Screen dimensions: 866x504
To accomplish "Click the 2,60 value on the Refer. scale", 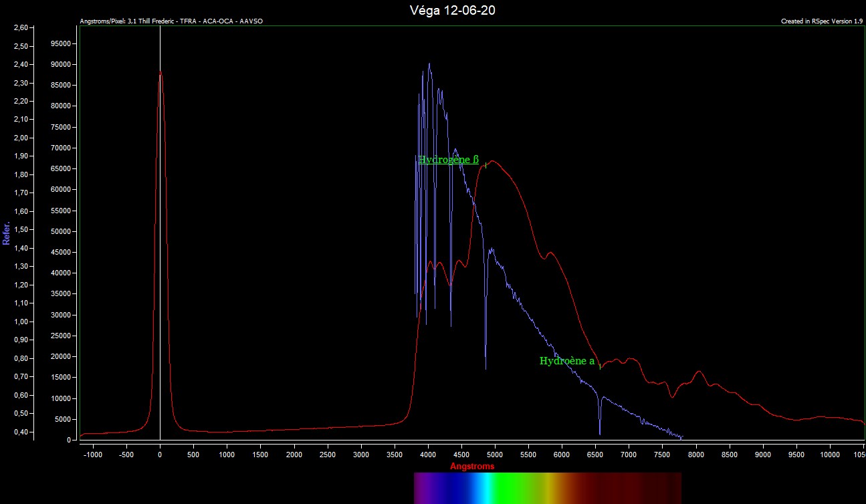I will click(20, 28).
